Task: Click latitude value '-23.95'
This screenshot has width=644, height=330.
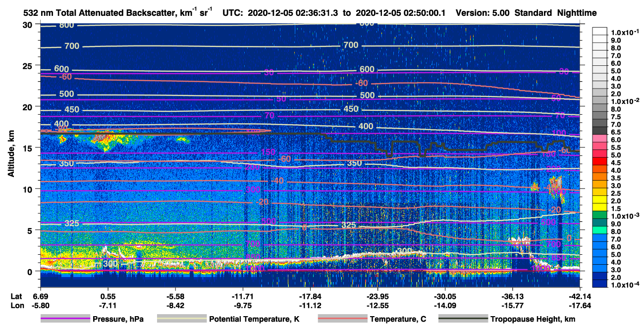Action: (377, 297)
